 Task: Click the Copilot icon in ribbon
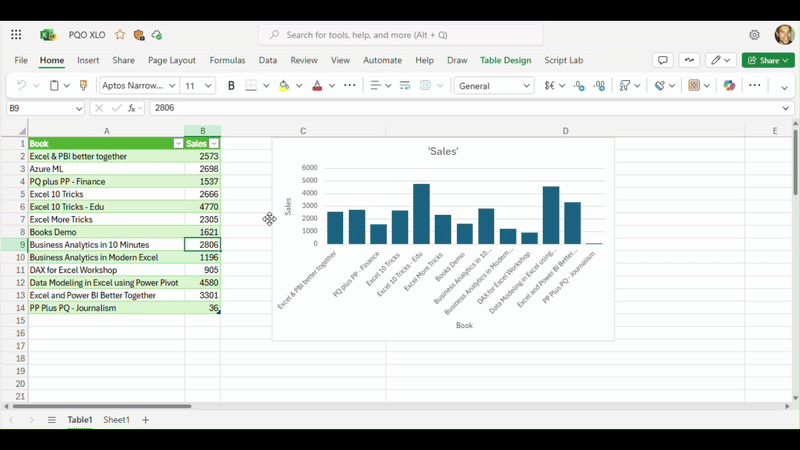coord(729,86)
